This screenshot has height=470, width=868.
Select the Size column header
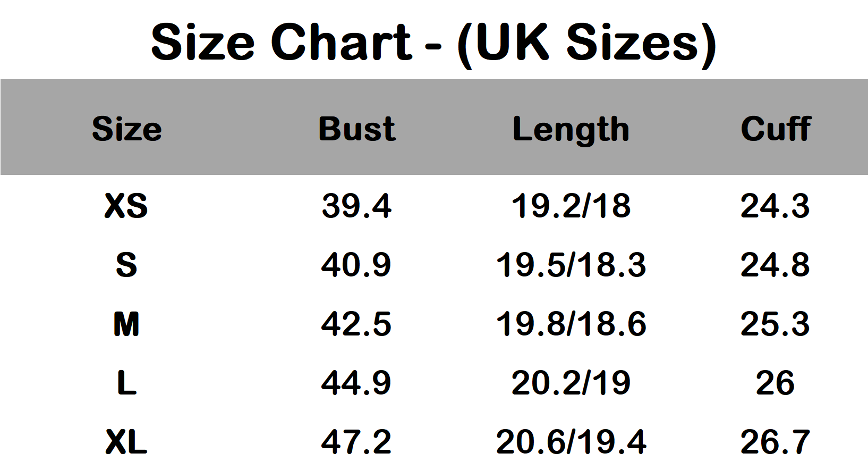click(126, 129)
